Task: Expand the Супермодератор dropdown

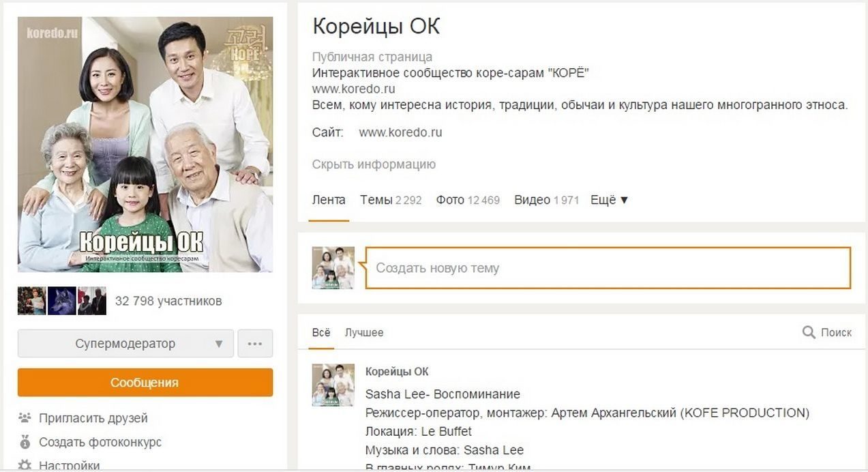Action: [125, 344]
